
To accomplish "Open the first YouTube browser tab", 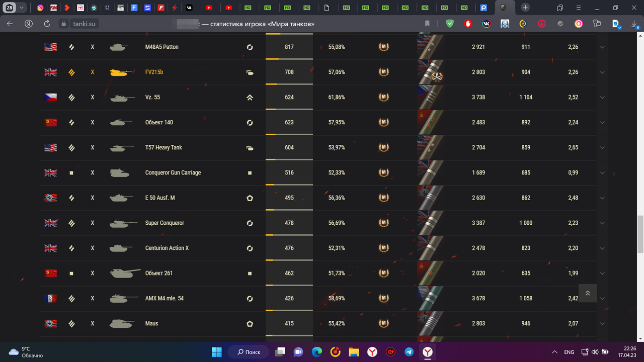I will click(x=209, y=8).
